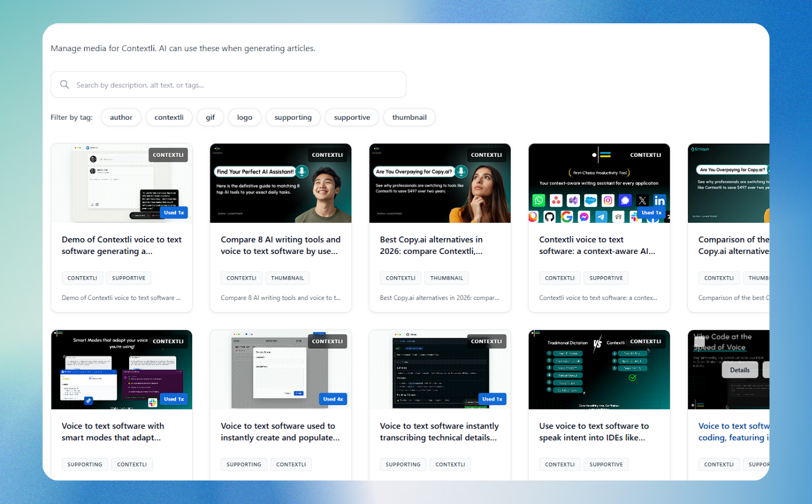The width and height of the screenshot is (812, 504).
Task: Filter media by author tag
Action: 121,118
